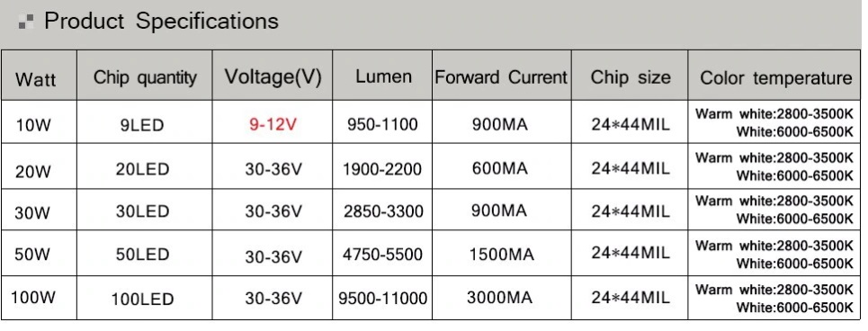This screenshot has width=868, height=331.
Task: Click the Lumen column header
Action: (383, 76)
